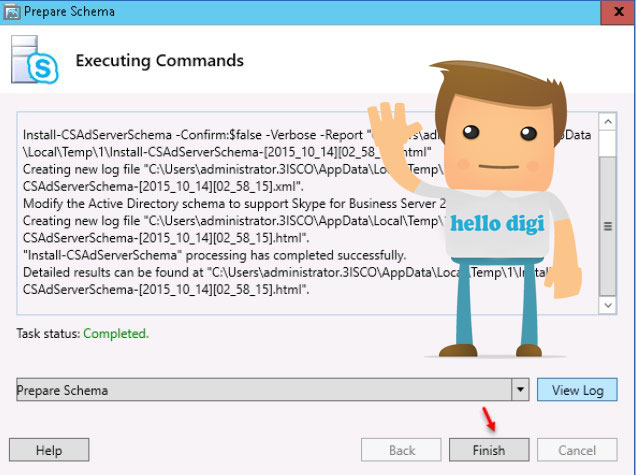Image resolution: width=636 pixels, height=475 pixels.
Task: Open the View Log button
Action: (x=577, y=390)
